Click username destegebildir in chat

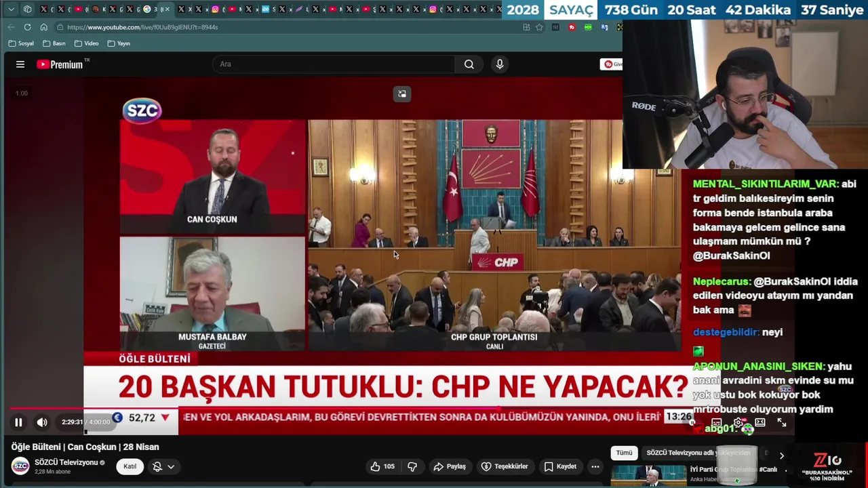[x=726, y=332]
